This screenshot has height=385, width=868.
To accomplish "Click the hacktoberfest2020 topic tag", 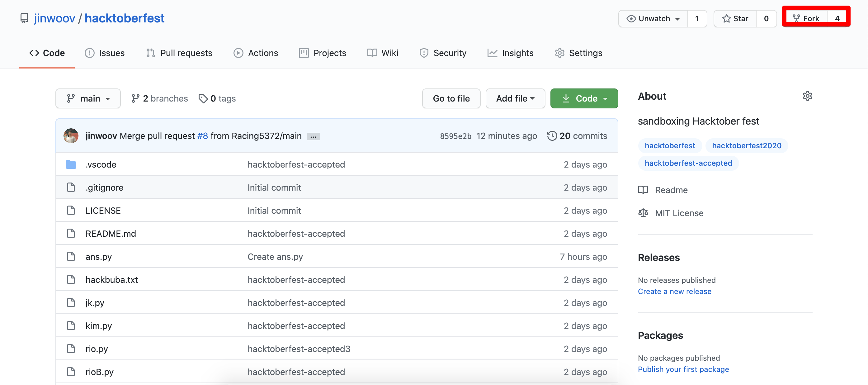I will [x=746, y=146].
